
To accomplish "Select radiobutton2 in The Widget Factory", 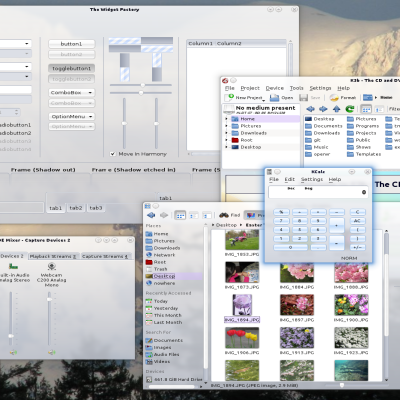I will [15, 133].
